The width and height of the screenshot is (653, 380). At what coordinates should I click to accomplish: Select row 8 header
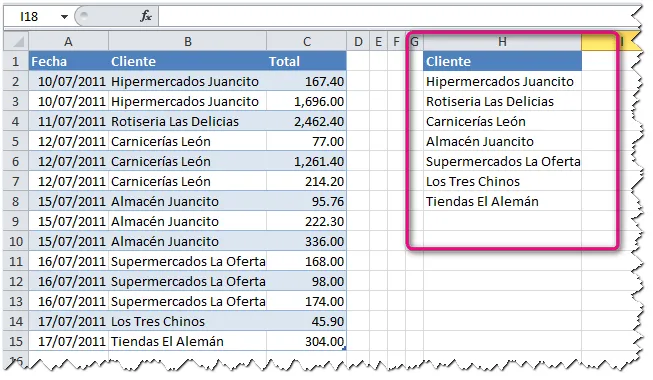coord(16,201)
